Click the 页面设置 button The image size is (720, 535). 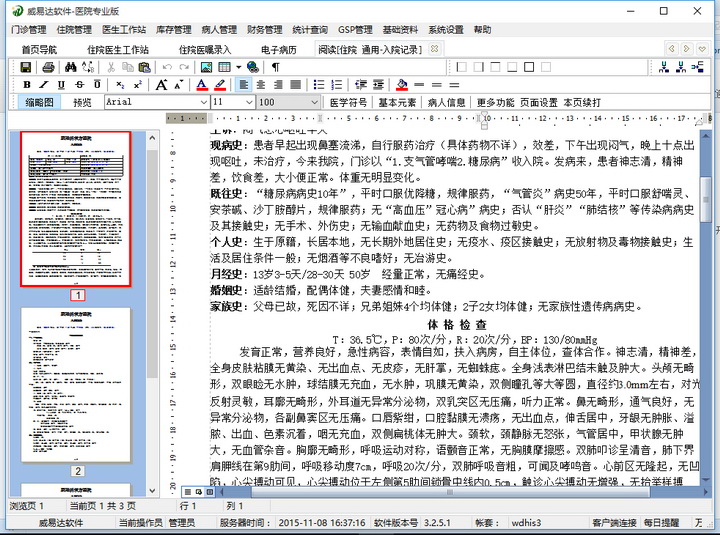538,102
